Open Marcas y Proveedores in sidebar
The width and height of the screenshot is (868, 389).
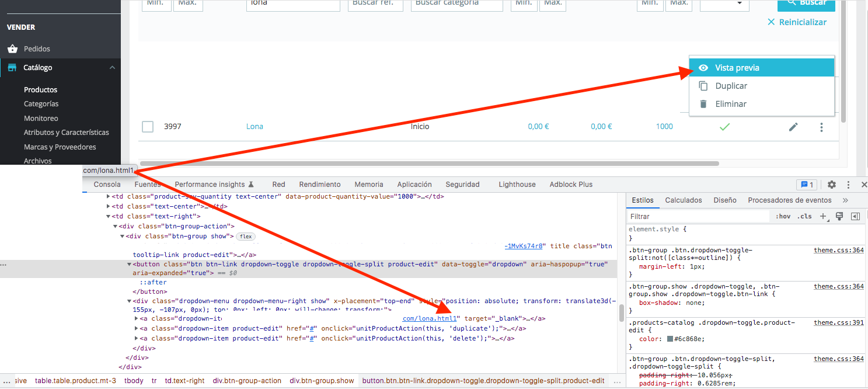tap(60, 147)
